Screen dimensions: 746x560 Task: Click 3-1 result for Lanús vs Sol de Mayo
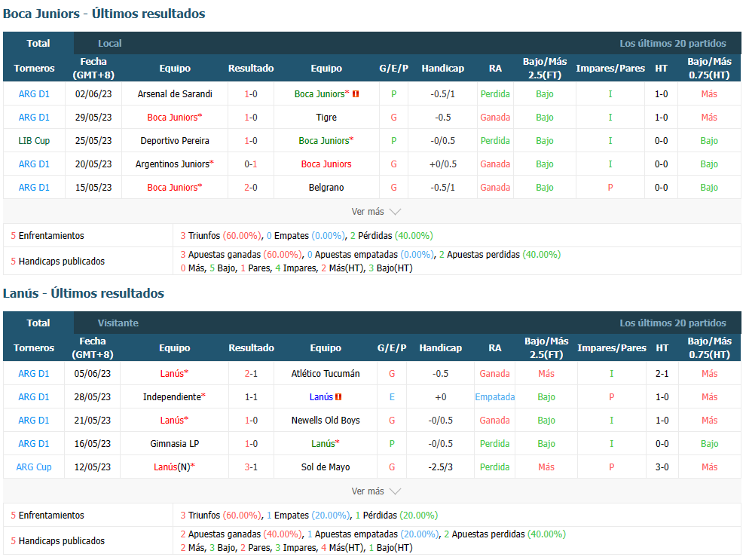pos(251,467)
